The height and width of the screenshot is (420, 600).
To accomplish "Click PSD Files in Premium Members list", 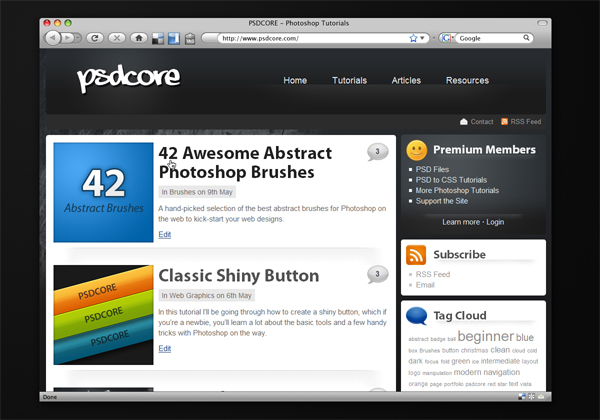I will pyautogui.click(x=432, y=169).
